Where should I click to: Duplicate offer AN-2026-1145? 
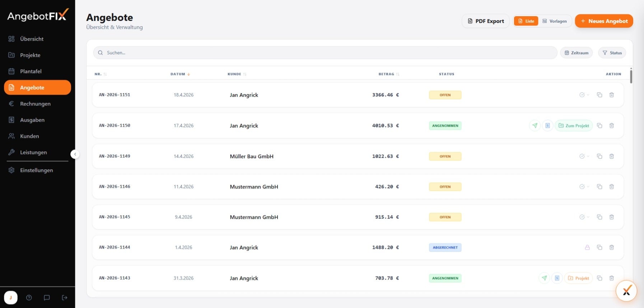tap(599, 217)
